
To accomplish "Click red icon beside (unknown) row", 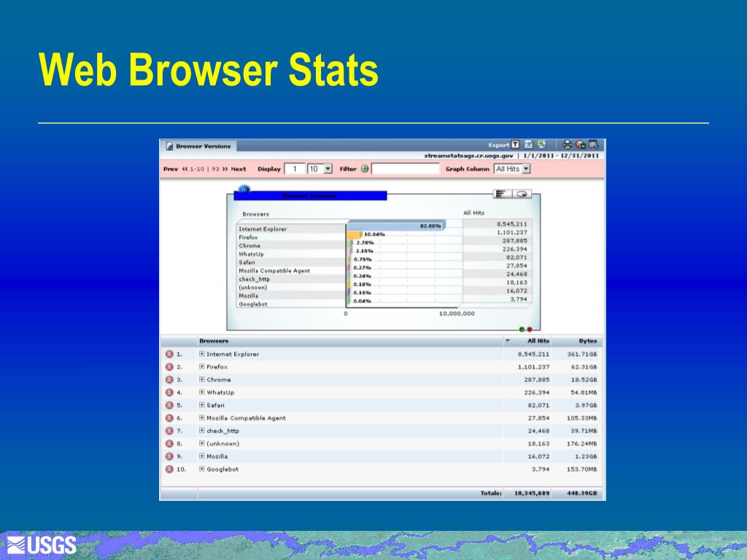I will 169,444.
